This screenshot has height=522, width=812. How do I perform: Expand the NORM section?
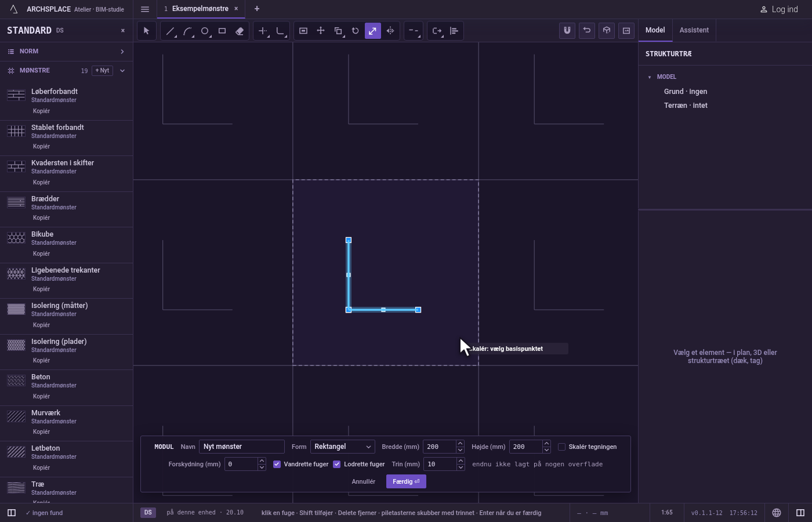[x=66, y=52]
